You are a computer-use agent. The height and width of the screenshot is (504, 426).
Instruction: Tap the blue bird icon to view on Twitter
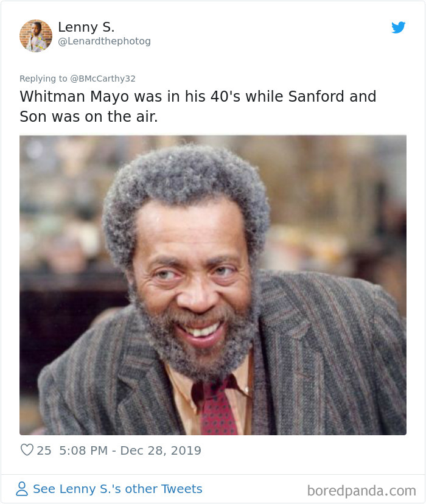pos(399,27)
